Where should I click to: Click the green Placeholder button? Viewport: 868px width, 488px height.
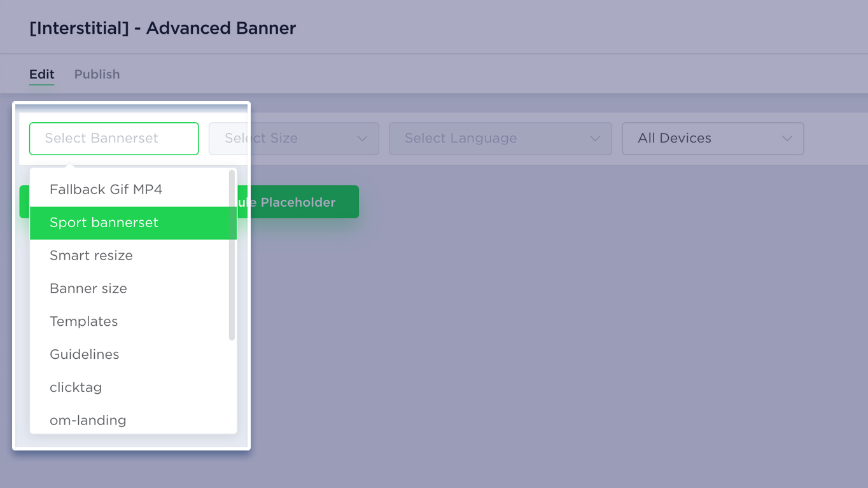[298, 202]
